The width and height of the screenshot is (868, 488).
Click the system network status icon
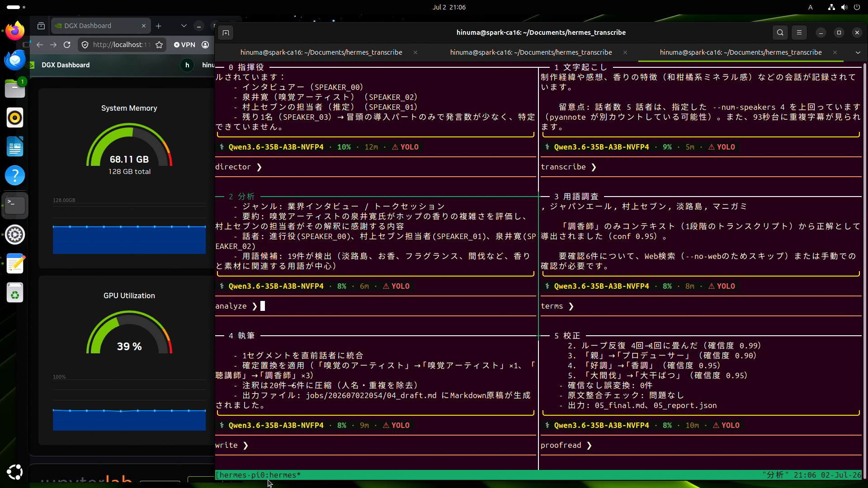point(831,7)
